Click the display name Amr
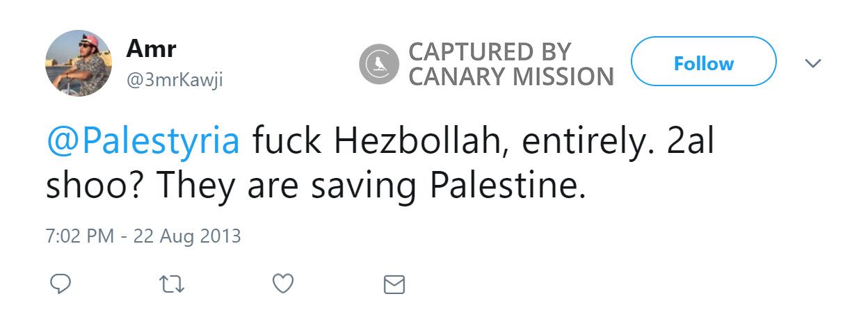Viewport: 868px width, 326px height. 151,49
